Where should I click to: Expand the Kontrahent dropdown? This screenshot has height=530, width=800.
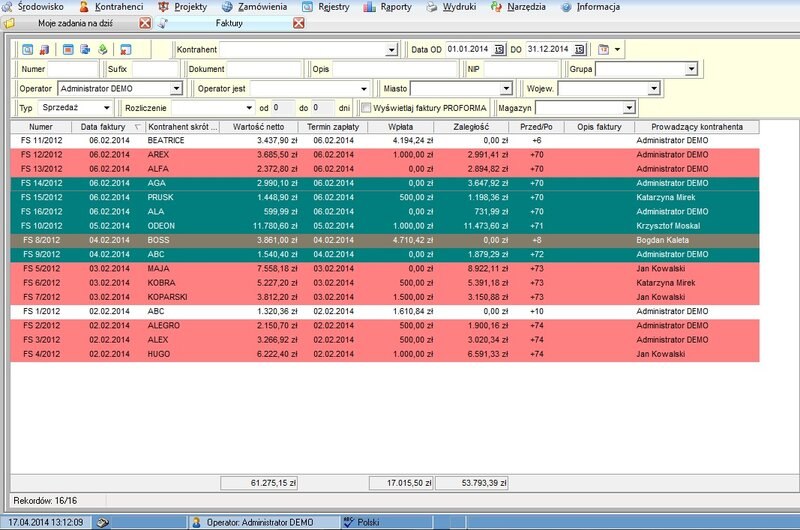tap(391, 50)
